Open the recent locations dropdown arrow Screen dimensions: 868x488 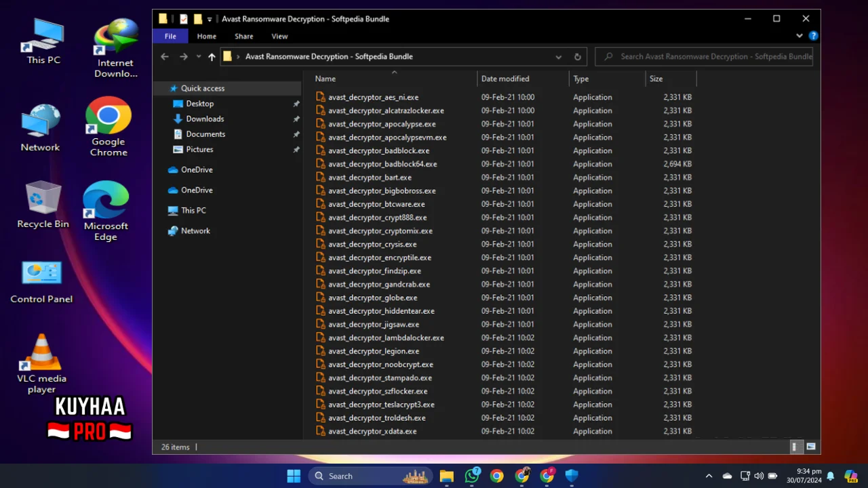[198, 56]
